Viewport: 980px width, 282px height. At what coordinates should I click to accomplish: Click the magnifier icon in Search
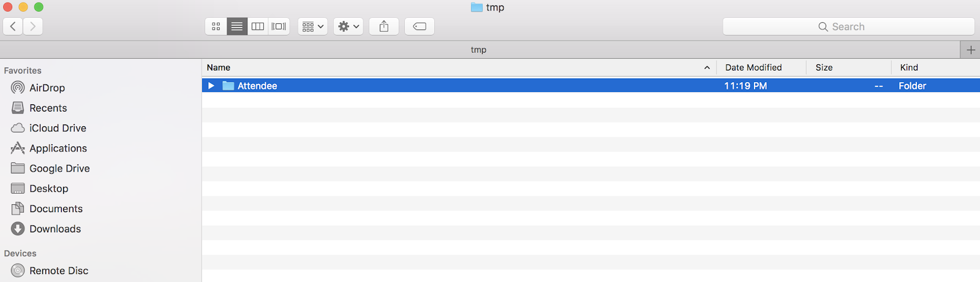click(823, 26)
